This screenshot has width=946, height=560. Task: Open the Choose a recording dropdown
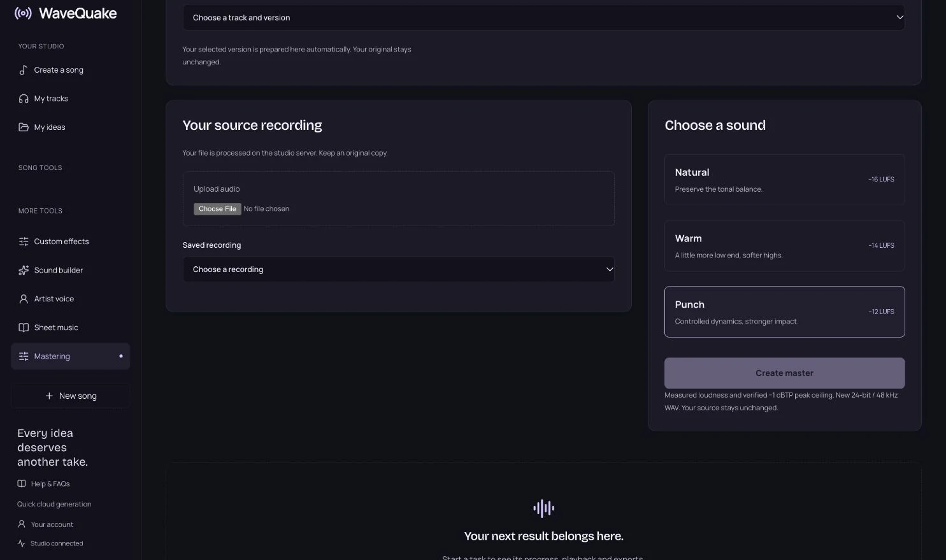pos(398,269)
